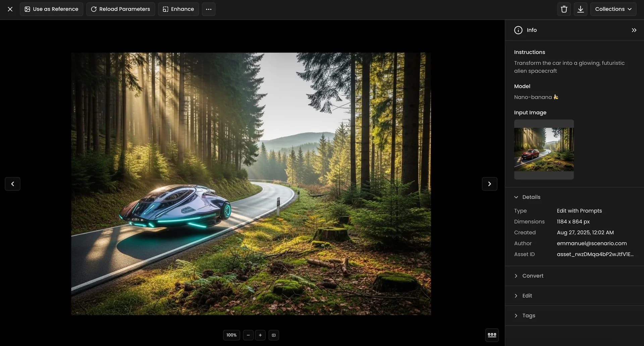Screen dimensions: 644x346
Task: Click the zoom out minus icon
Action: coord(248,335)
